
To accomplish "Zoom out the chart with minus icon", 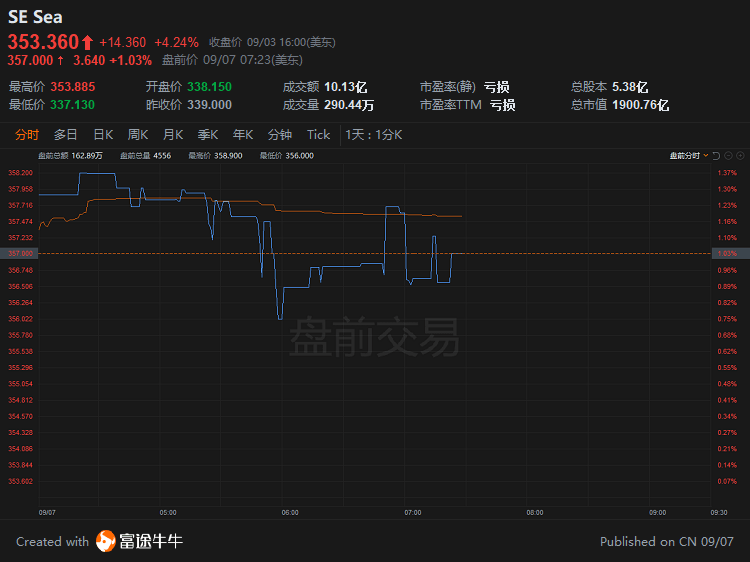I will click(729, 156).
